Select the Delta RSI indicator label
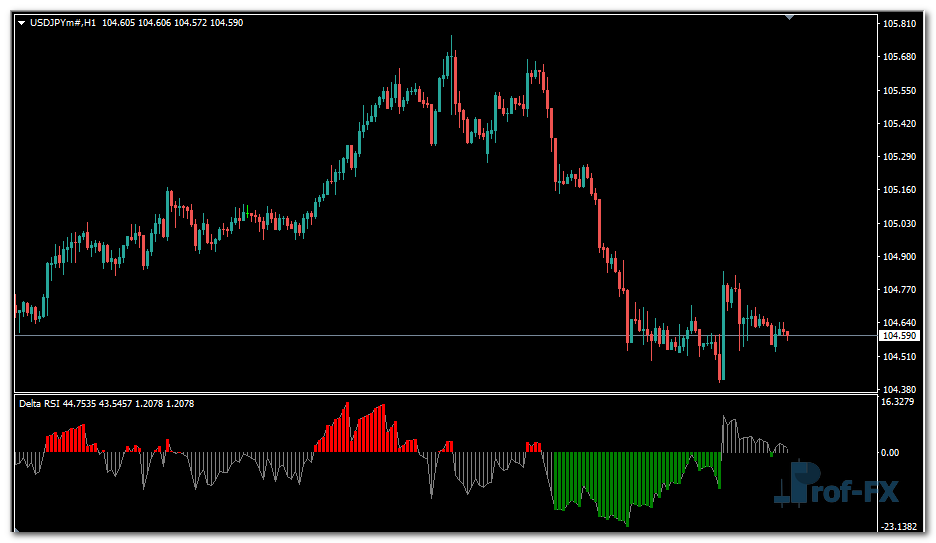936x543 pixels. (40, 404)
